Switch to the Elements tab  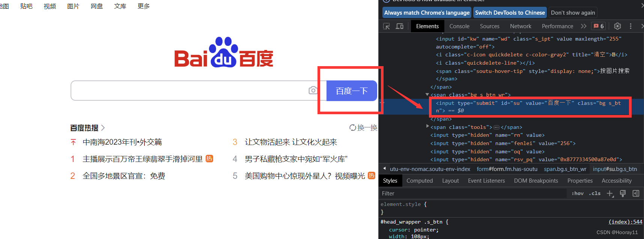[427, 26]
